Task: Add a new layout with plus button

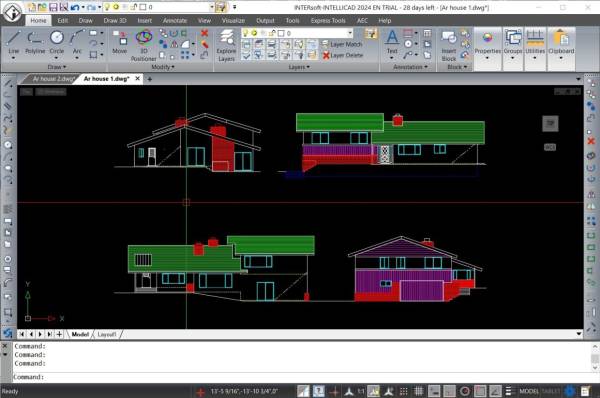Action: coord(59,334)
